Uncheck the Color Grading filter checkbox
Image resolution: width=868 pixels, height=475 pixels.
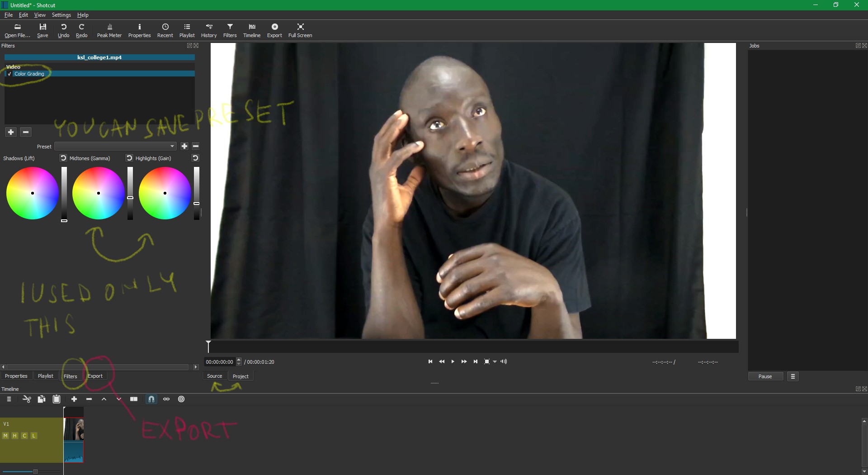click(9, 74)
